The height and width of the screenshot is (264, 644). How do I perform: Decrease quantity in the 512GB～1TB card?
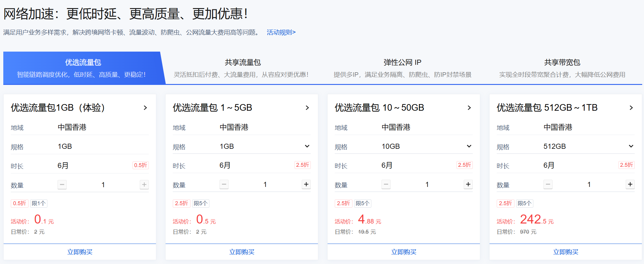pos(548,184)
